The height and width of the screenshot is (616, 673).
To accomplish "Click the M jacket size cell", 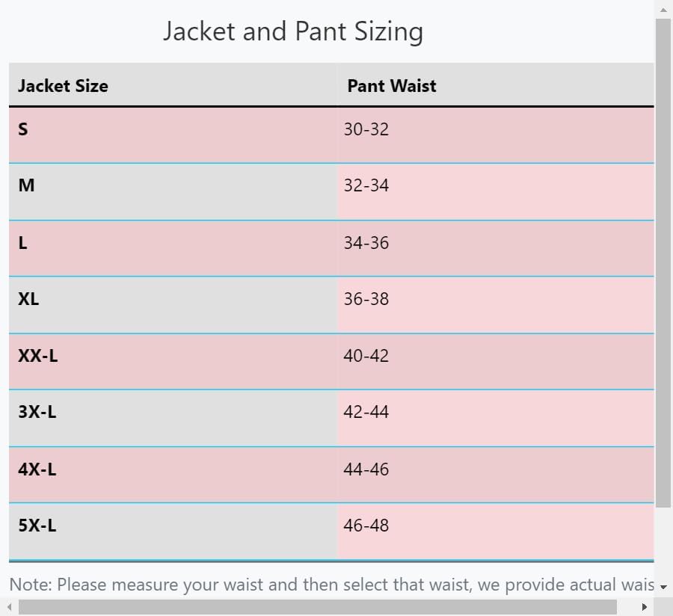I will (x=173, y=191).
